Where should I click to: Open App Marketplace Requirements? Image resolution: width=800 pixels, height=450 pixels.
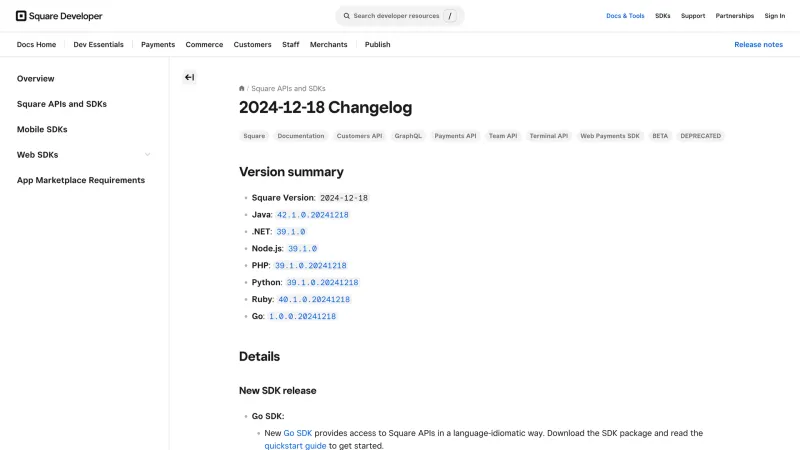coord(81,180)
